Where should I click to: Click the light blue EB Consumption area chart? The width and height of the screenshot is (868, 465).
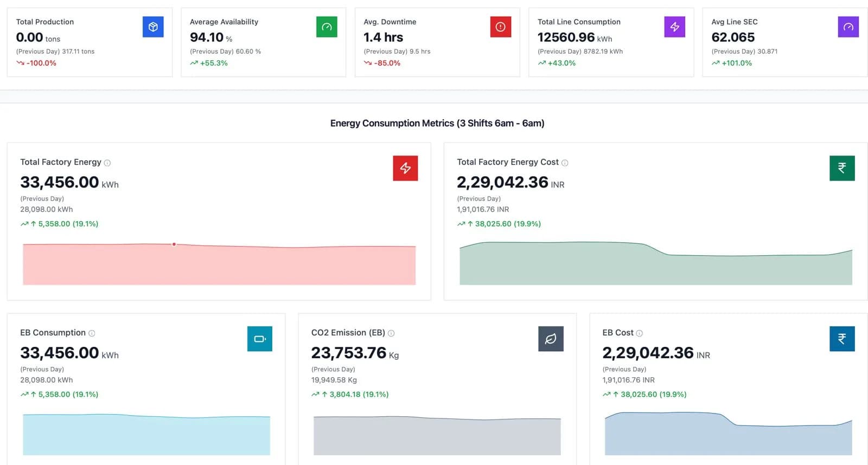pos(146,435)
